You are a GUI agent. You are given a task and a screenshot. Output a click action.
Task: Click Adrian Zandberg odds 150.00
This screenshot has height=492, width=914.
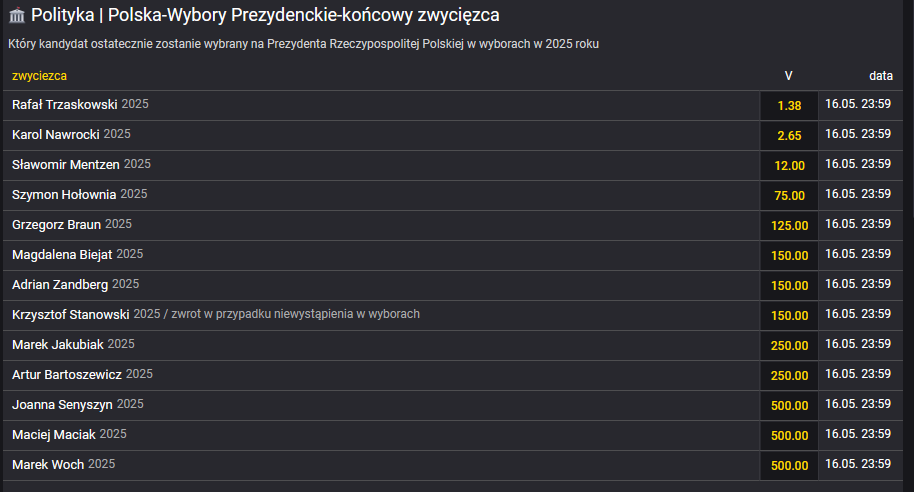[x=789, y=285]
